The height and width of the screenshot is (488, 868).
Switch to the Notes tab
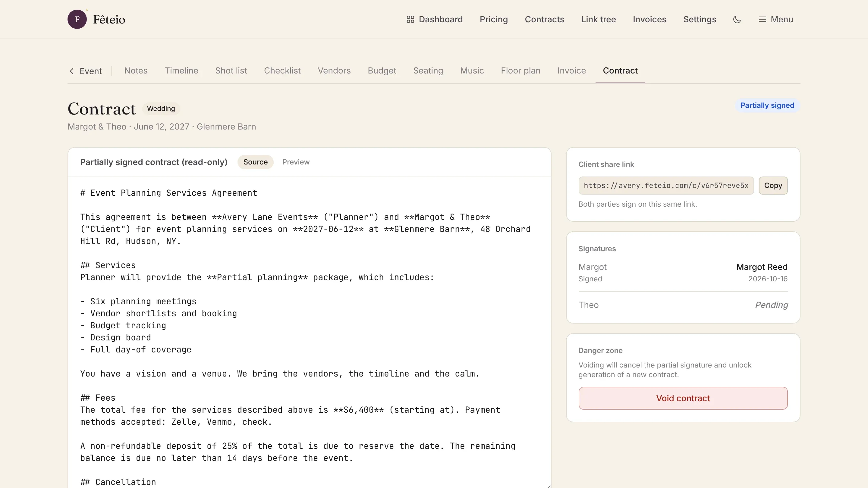136,70
